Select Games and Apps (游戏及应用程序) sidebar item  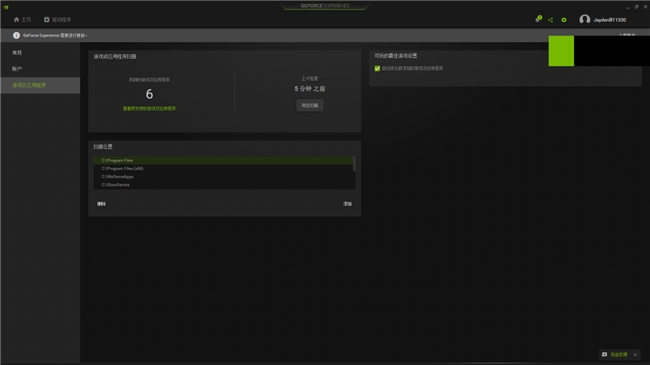click(x=40, y=85)
